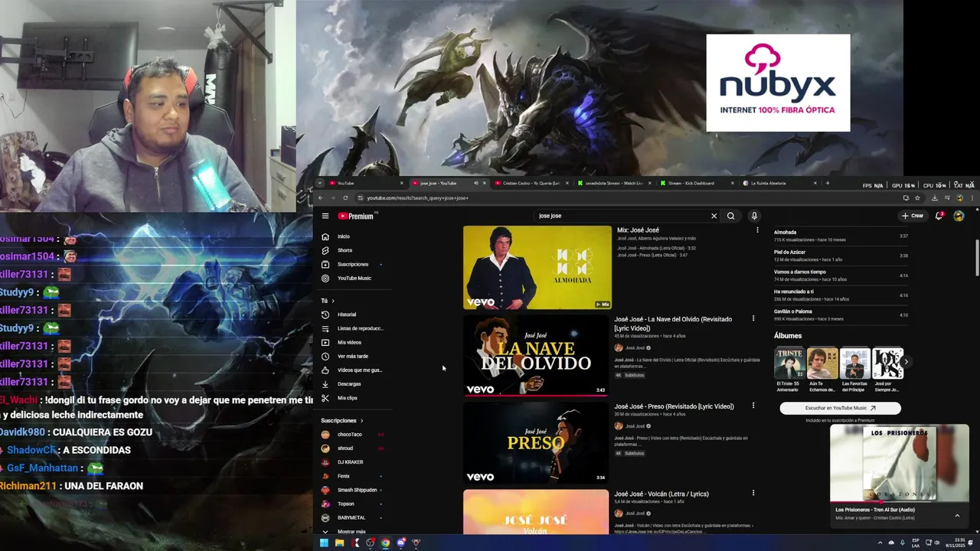The width and height of the screenshot is (980, 551).
Task: Open the José José channel under La Nave del Olvido
Action: click(x=635, y=348)
